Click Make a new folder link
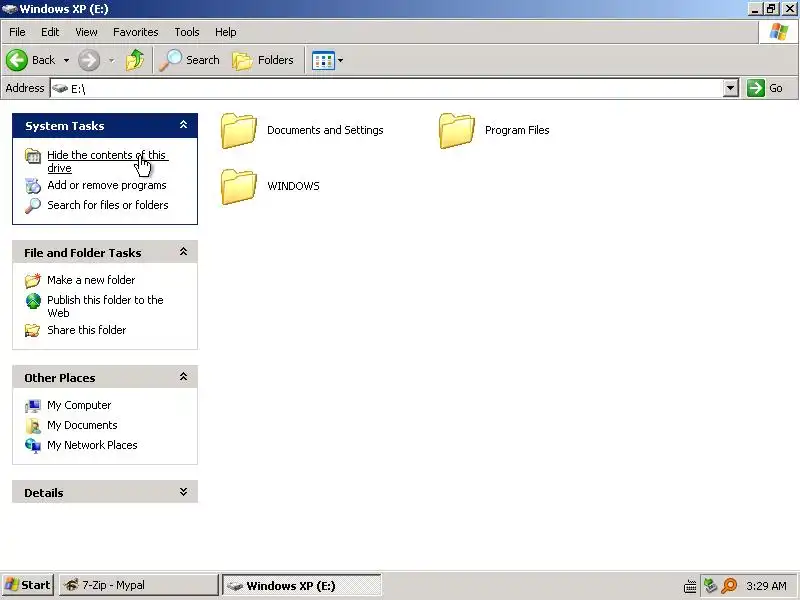 tap(91, 280)
